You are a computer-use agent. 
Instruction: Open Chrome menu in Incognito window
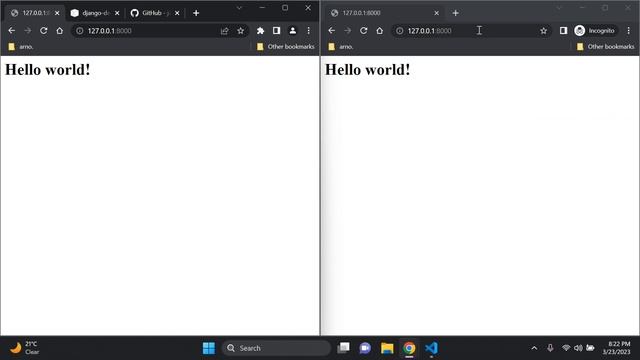[629, 31]
